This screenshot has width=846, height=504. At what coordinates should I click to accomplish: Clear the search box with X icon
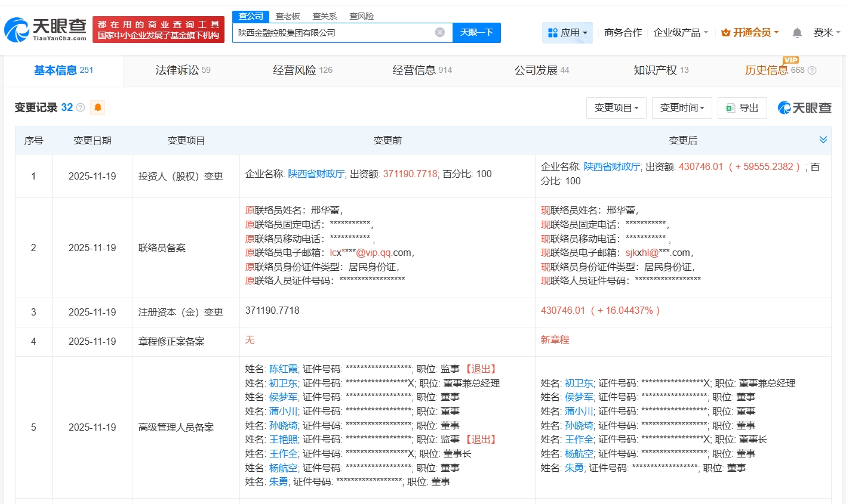pos(440,32)
